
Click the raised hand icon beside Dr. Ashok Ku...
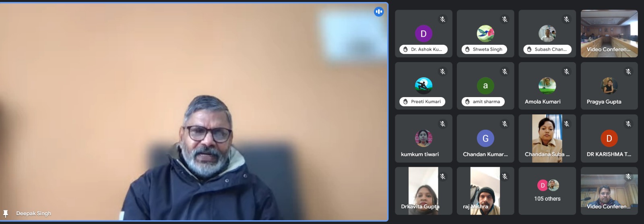point(405,50)
